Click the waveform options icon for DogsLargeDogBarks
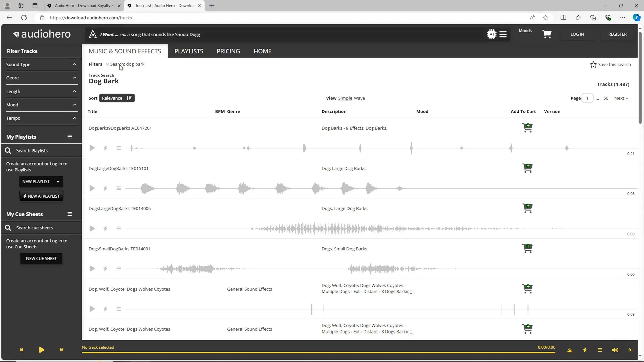This screenshot has width=644, height=362. coord(119,229)
